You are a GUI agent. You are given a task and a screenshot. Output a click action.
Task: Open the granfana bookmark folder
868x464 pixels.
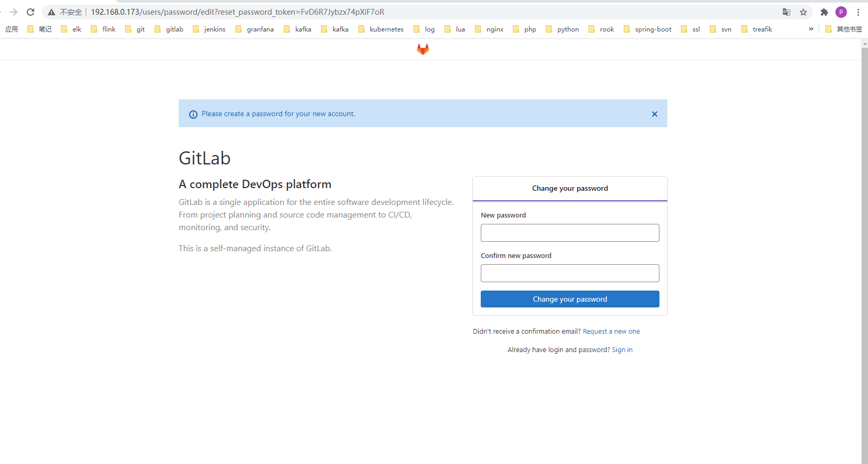coord(254,29)
